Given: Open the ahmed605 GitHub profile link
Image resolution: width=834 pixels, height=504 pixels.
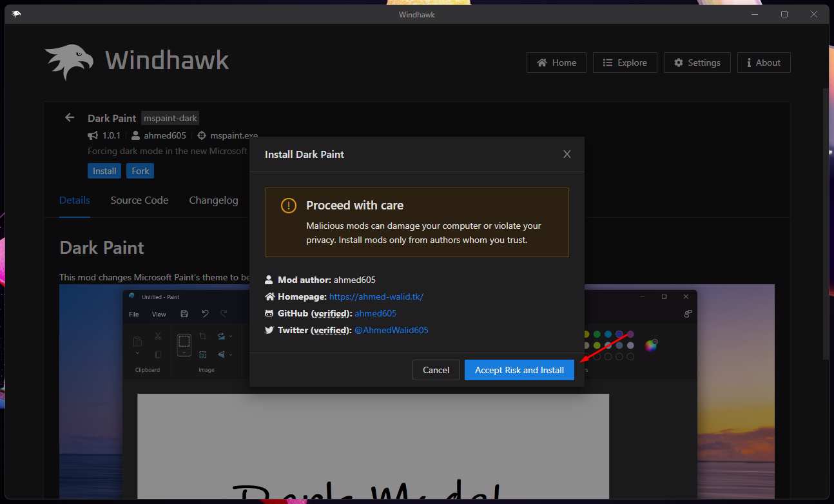Looking at the screenshot, I should pos(375,313).
